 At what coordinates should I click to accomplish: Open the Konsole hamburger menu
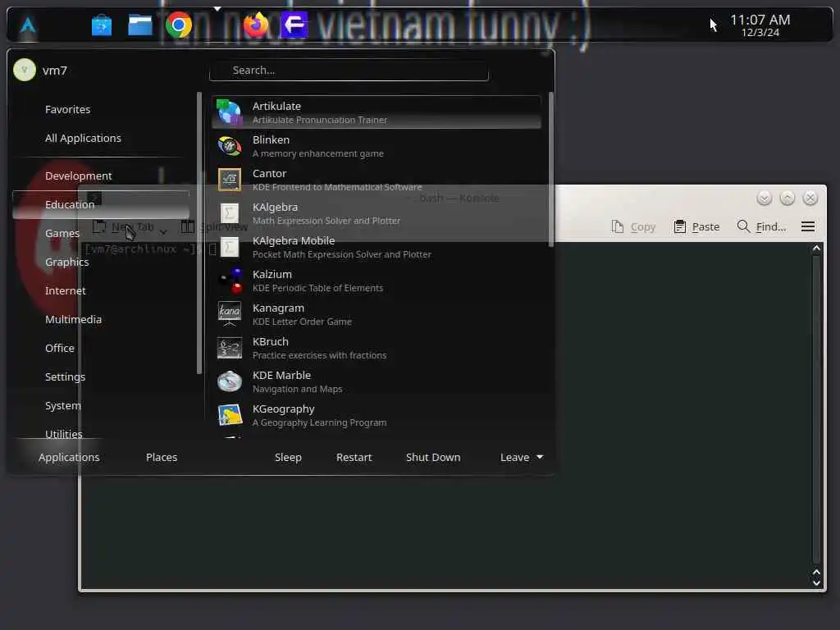click(x=808, y=226)
